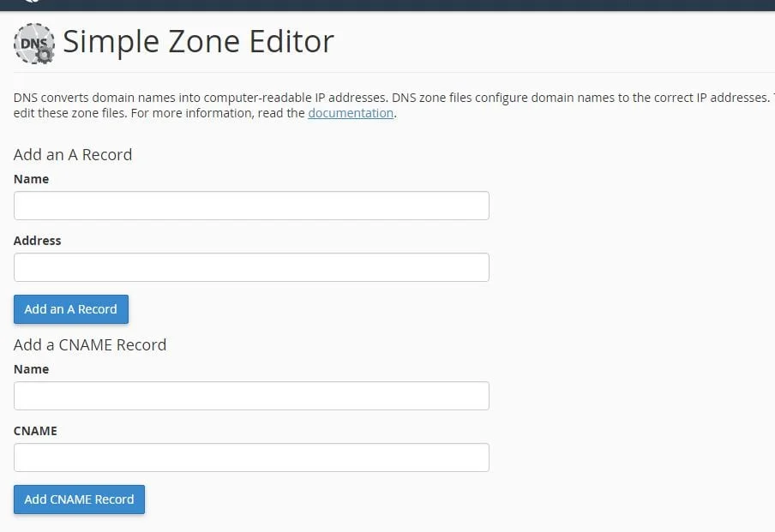Viewport: 775px width, 532px height.
Task: Focus the Name field under Add an A Record
Action: point(251,206)
